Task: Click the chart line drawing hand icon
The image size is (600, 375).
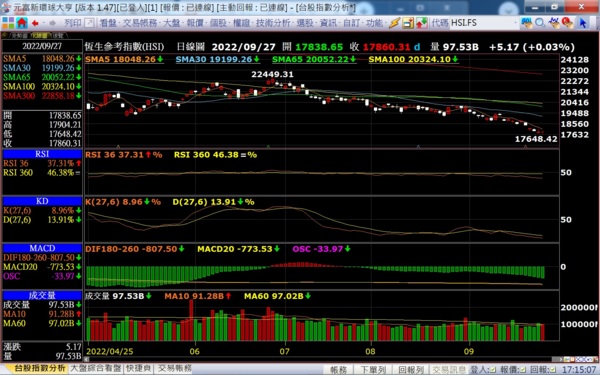Action: coord(554,23)
